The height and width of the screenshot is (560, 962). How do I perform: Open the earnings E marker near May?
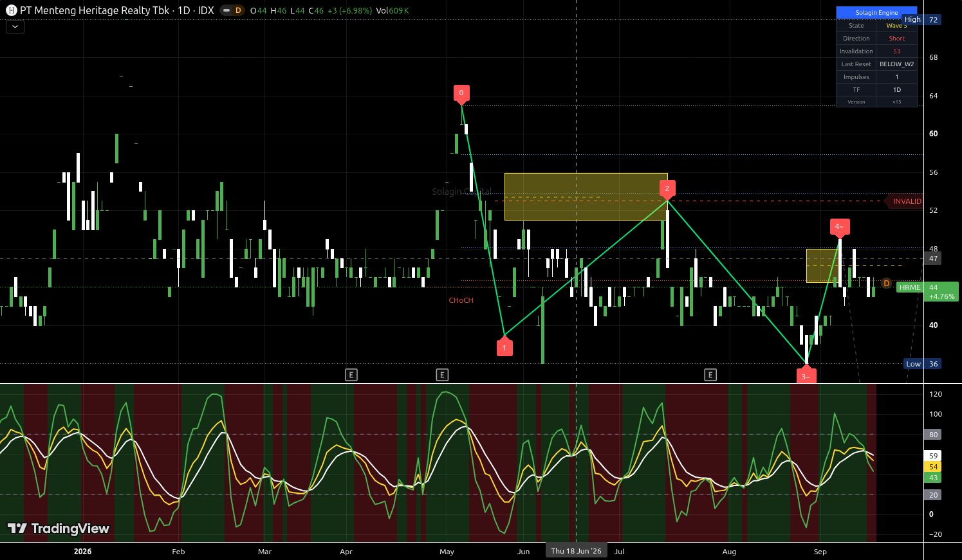point(442,375)
